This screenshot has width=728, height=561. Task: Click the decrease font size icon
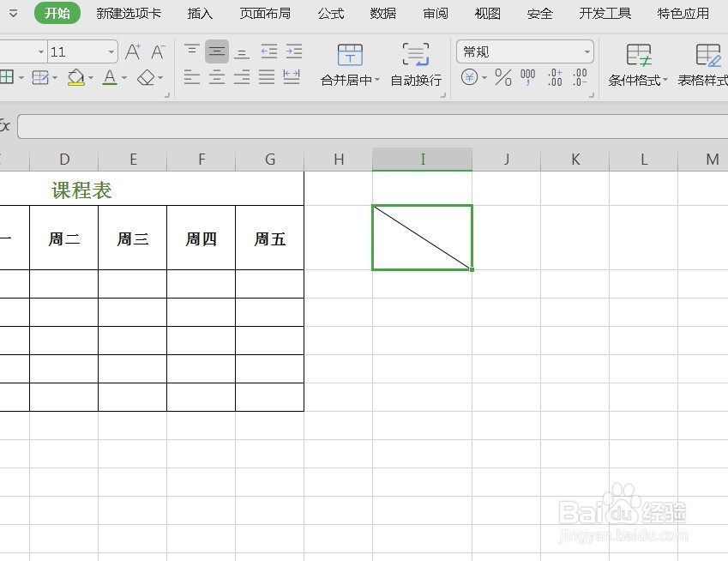point(157,51)
